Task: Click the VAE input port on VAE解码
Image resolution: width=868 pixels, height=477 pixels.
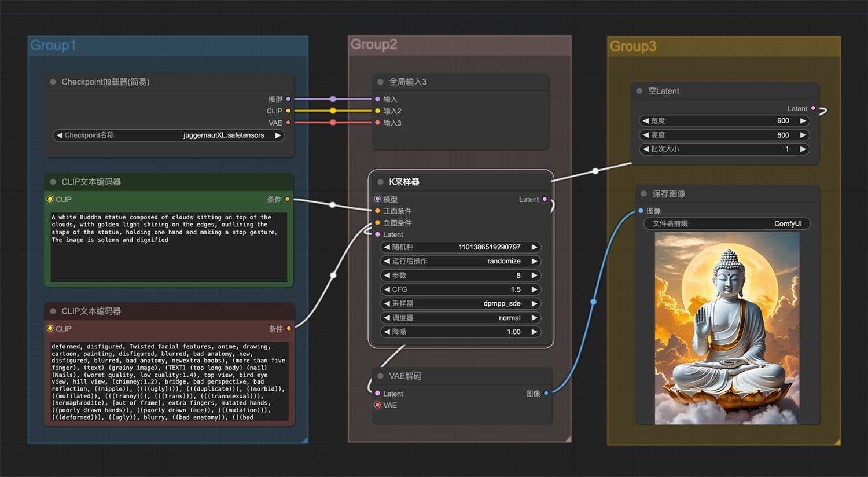Action: coord(378,405)
